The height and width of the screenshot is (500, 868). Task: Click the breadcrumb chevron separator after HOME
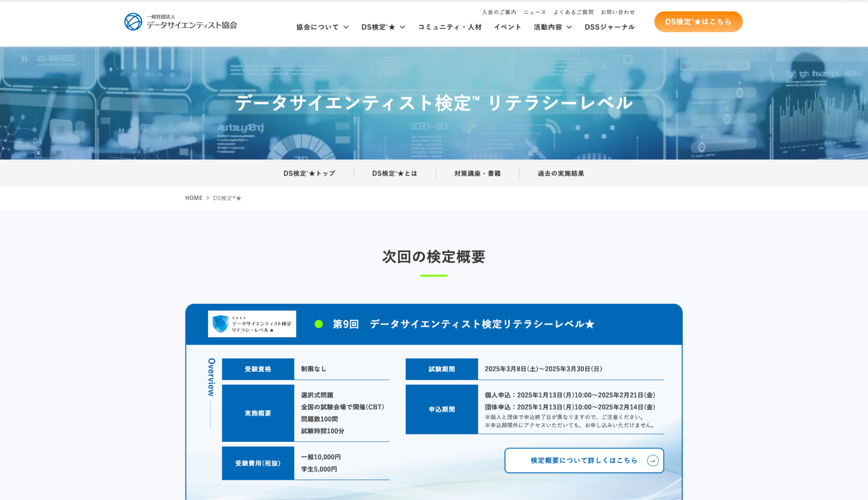208,198
